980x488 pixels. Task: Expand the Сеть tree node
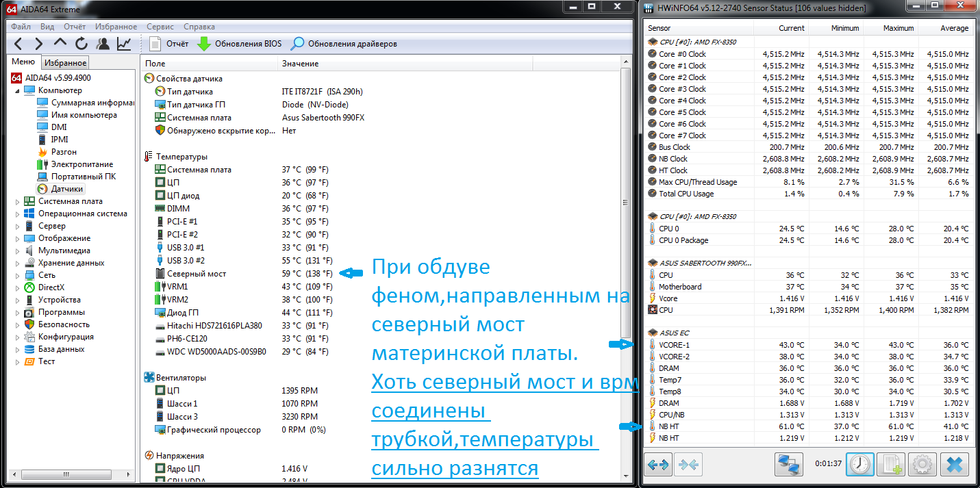click(18, 275)
